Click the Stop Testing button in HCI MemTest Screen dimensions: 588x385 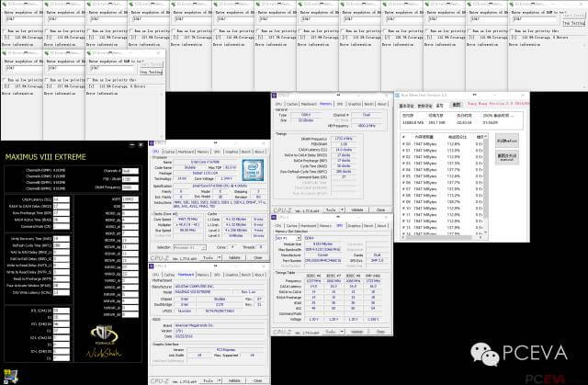(151, 71)
